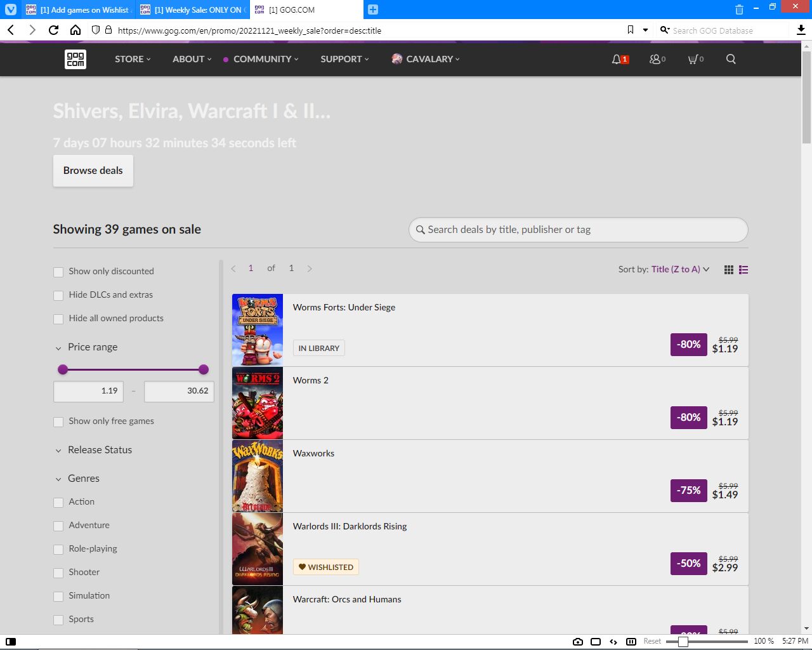Open Warlords III: Darklords Rising listing
The height and width of the screenshot is (650, 812).
[x=490, y=549]
